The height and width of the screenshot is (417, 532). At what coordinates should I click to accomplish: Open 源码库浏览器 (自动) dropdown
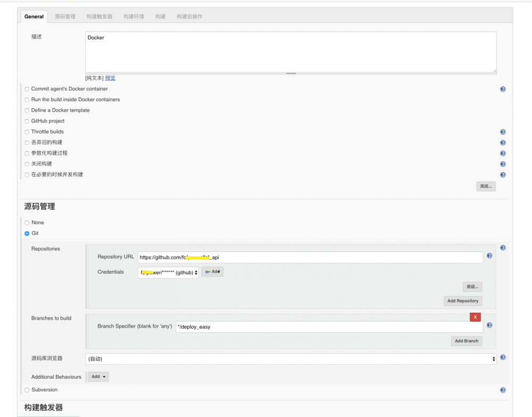coord(291,359)
